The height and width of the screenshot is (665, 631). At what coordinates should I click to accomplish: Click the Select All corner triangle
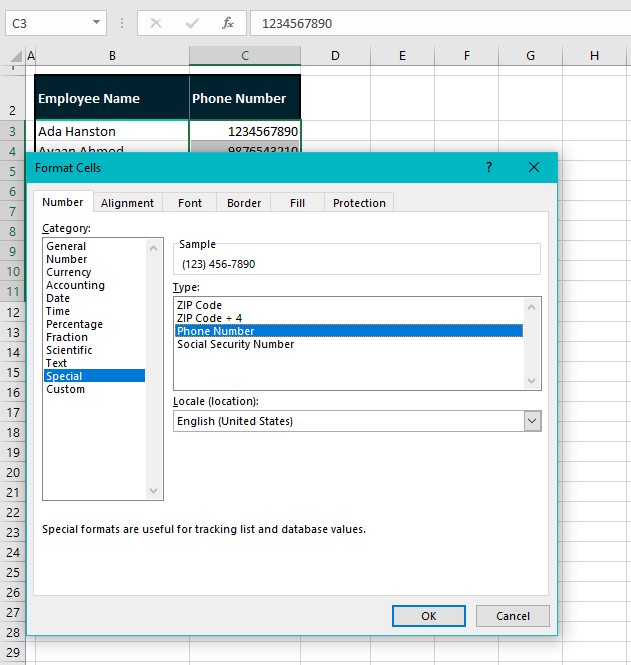tap(16, 56)
